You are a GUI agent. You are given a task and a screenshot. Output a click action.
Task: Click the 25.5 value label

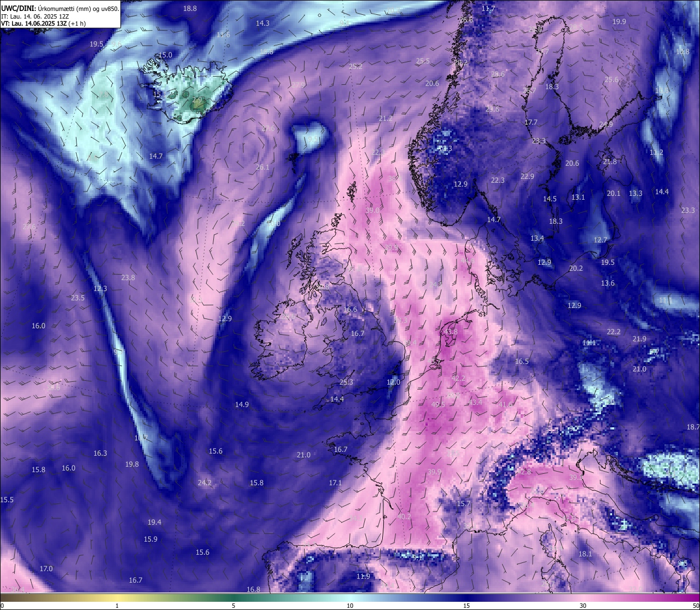423,61
